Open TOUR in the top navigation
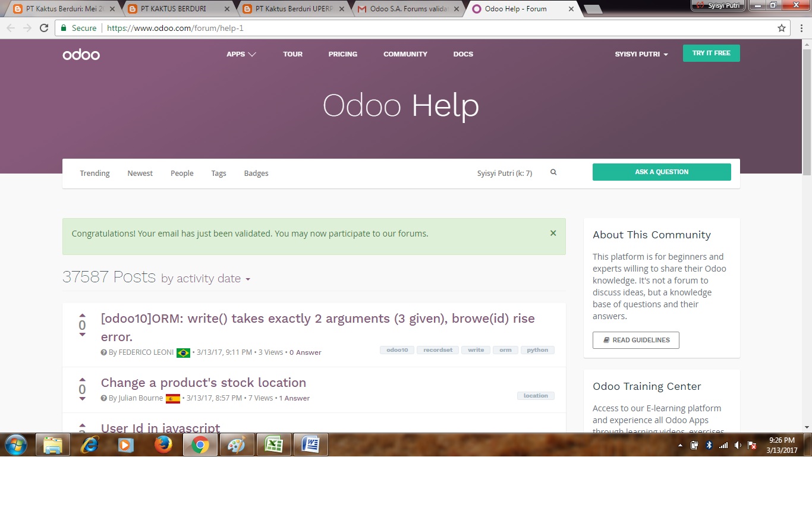This screenshot has height=523, width=812. tap(292, 54)
